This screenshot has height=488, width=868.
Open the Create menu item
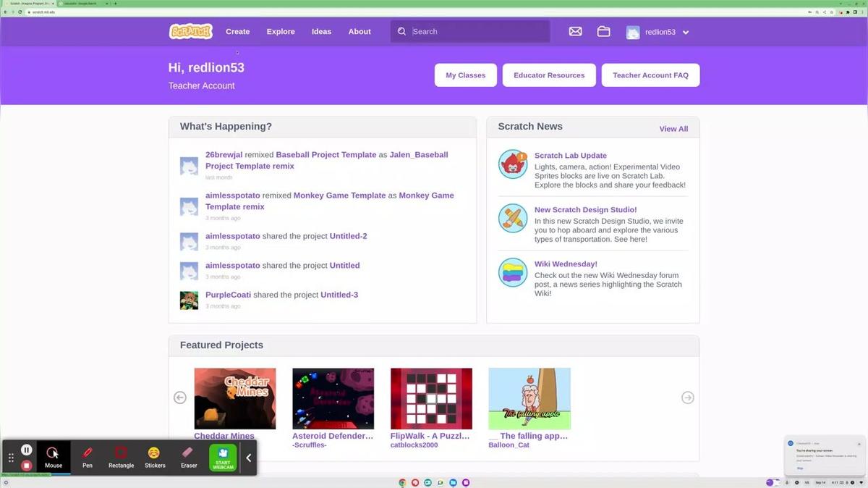pos(237,32)
